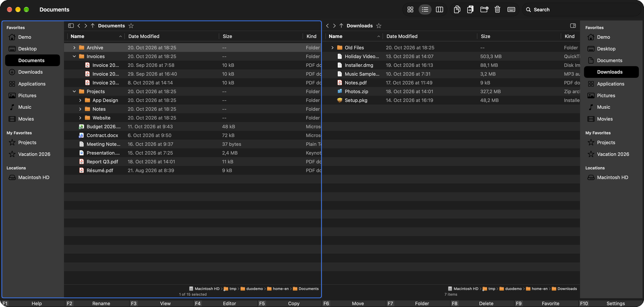Go back in the Downloads pane
This screenshot has width=644, height=307.
pyautogui.click(x=327, y=26)
